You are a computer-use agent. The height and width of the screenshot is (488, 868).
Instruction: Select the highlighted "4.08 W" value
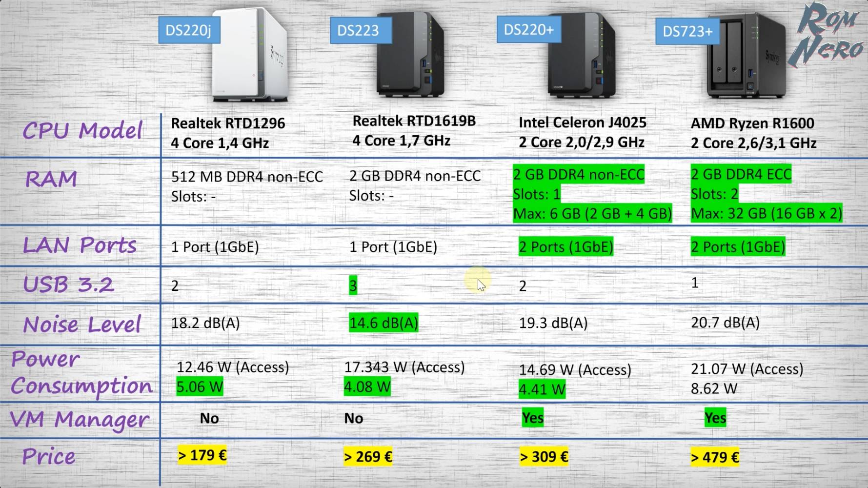click(367, 386)
